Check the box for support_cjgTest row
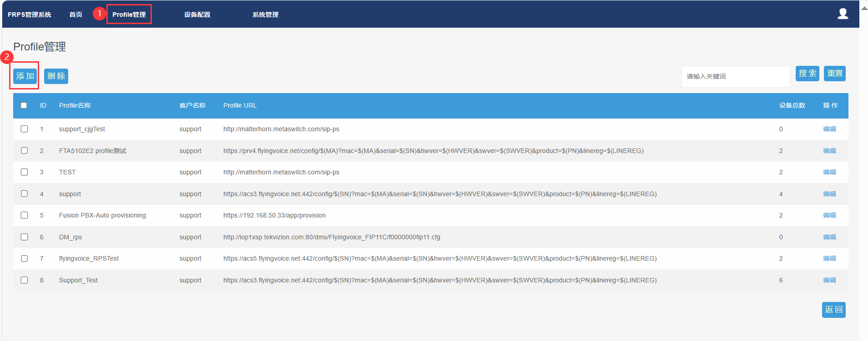The height and width of the screenshot is (341, 868). pyautogui.click(x=25, y=129)
